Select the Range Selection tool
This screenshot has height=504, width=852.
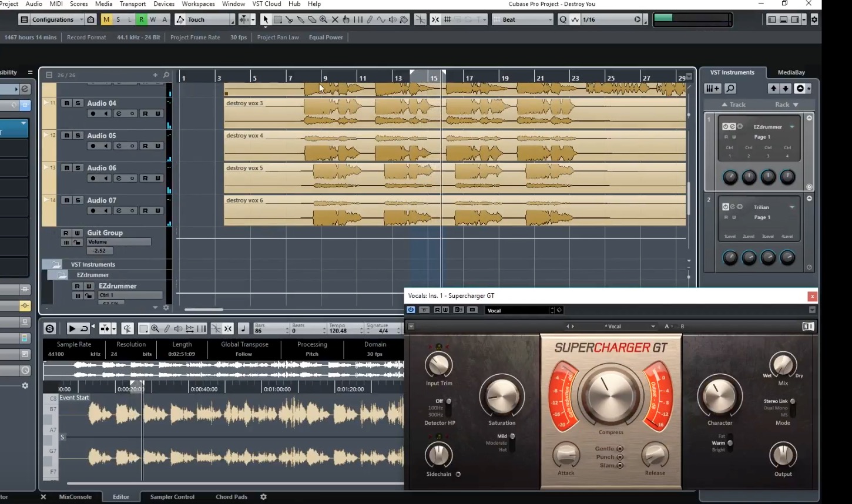point(277,19)
